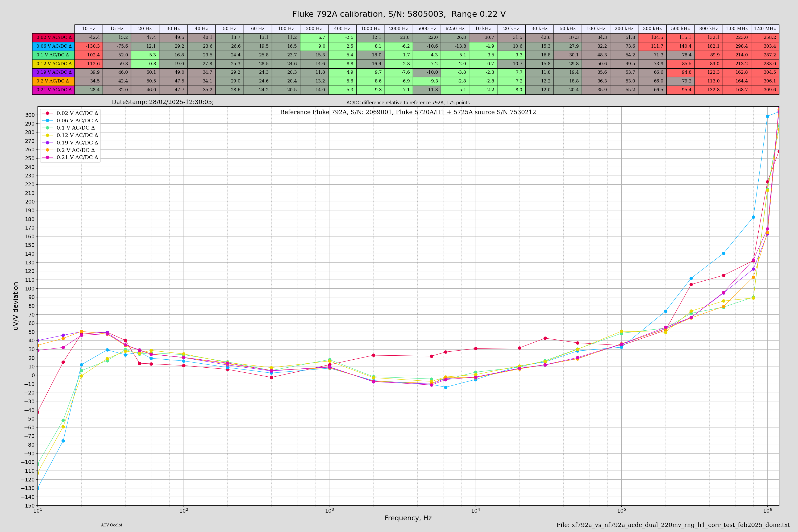Select the 60 Hz column header
Viewport: 798px width, 532px height.
258,29
